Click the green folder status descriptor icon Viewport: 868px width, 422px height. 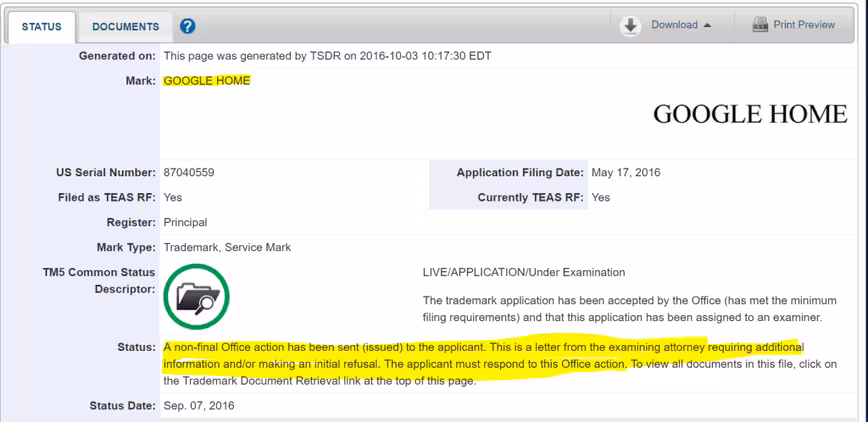point(197,297)
